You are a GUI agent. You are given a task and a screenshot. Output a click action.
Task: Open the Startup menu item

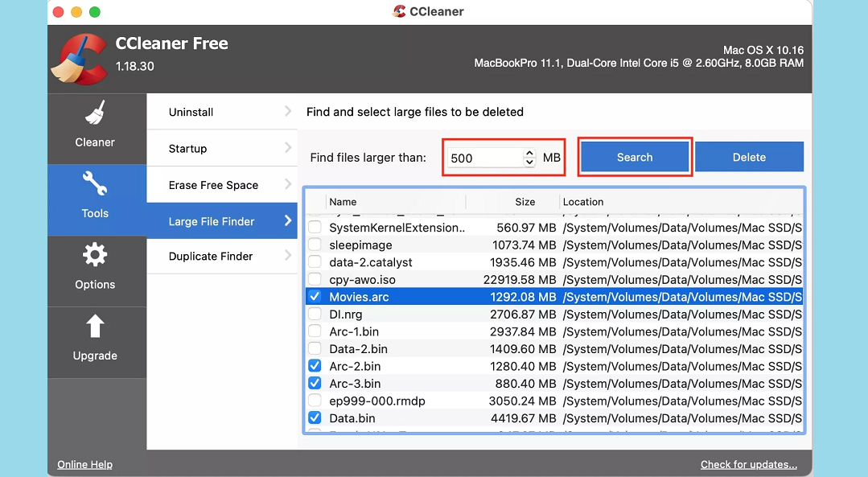point(222,148)
